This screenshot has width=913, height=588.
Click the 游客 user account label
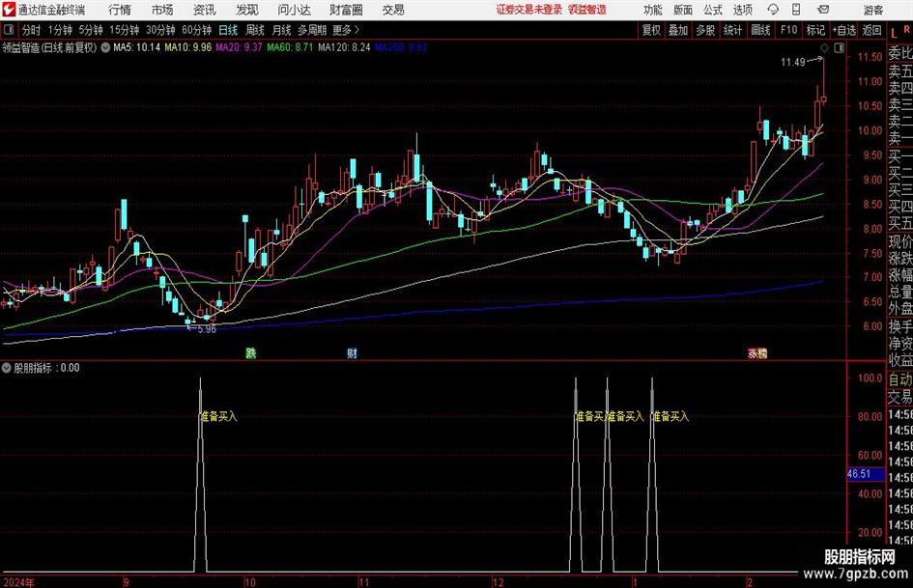pyautogui.click(x=872, y=10)
